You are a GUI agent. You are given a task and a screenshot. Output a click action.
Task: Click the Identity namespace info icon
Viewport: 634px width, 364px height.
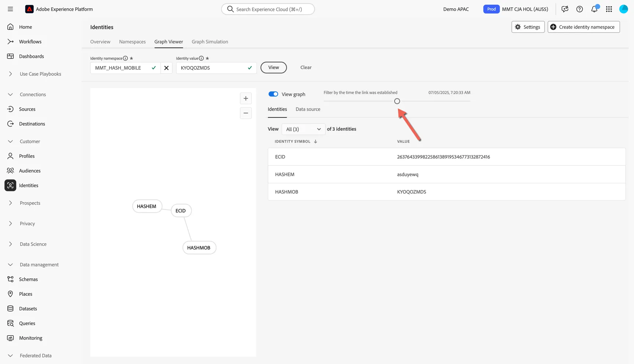125,58
